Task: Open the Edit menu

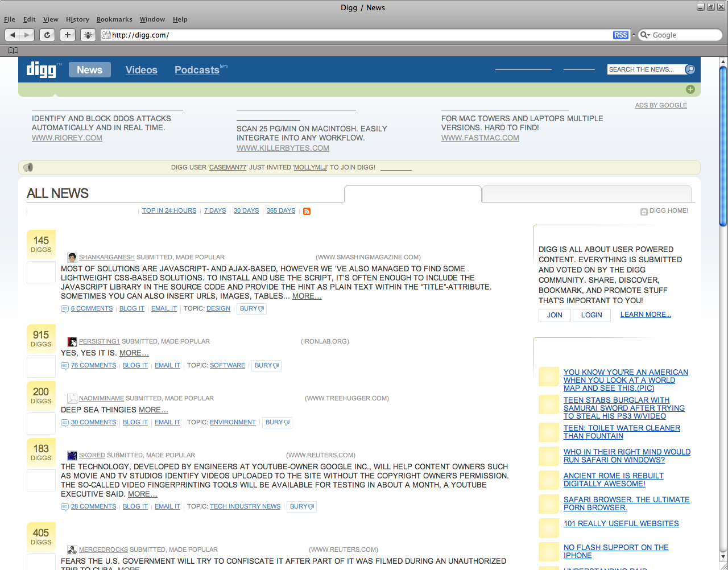Action: [30, 19]
